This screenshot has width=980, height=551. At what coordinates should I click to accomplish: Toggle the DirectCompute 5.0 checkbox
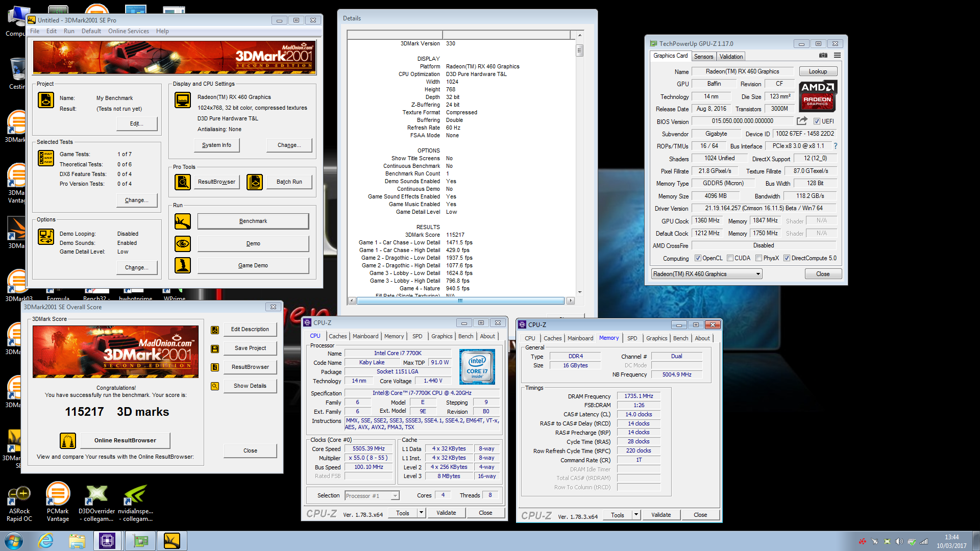pos(787,258)
